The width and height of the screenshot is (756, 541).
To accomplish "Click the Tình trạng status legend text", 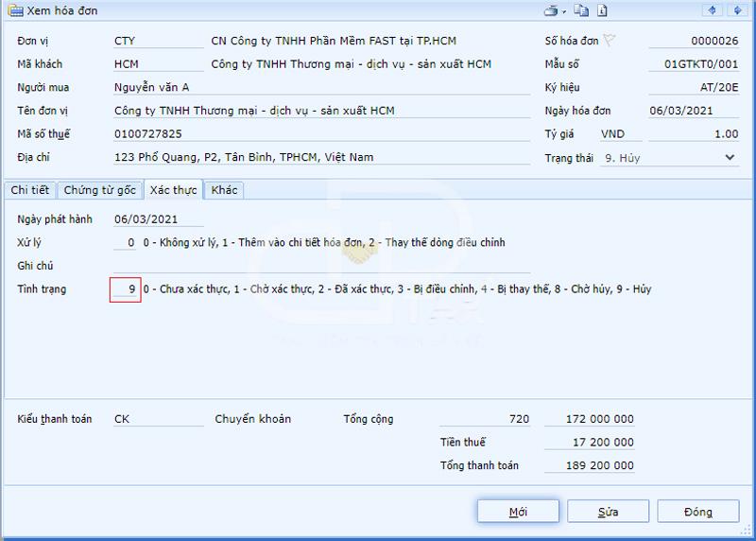I will (397, 289).
